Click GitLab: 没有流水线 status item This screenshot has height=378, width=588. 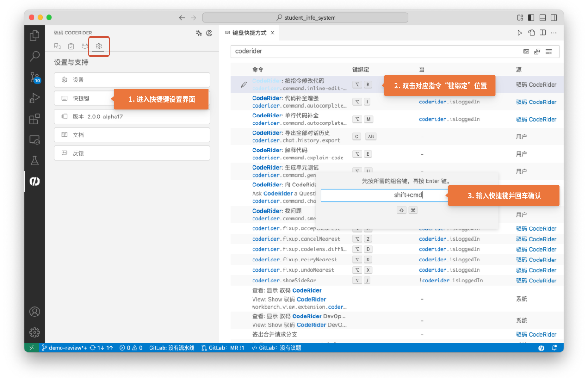(171, 348)
